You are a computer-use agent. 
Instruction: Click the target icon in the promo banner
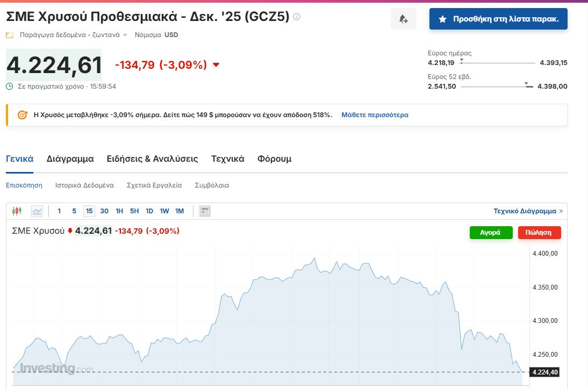pyautogui.click(x=23, y=115)
